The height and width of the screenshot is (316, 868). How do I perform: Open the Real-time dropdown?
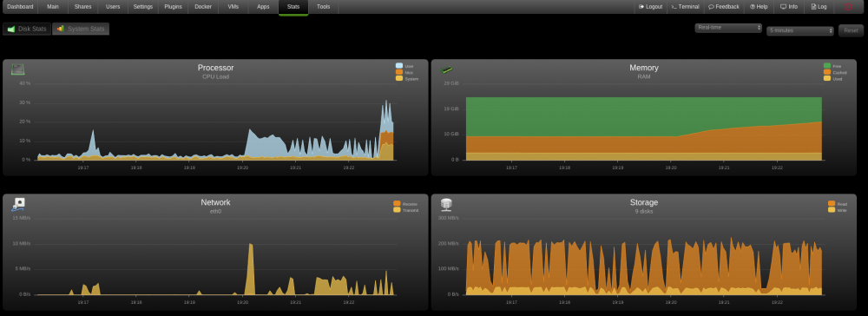pos(728,28)
